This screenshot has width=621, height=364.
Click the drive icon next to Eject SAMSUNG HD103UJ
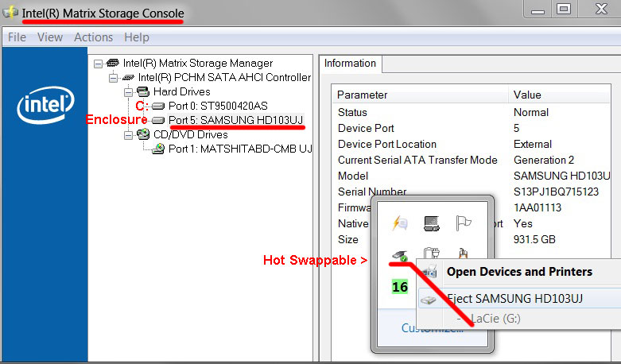click(x=429, y=300)
